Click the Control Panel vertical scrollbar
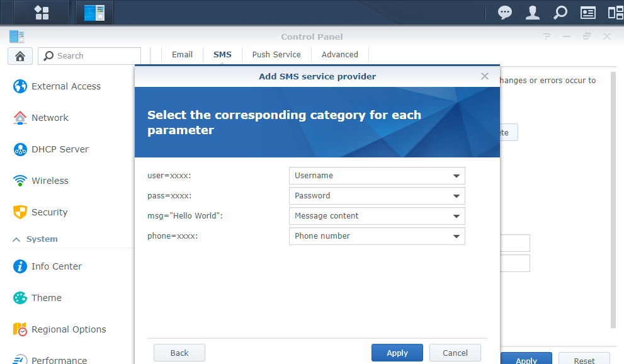The height and width of the screenshot is (364, 624). coord(613,200)
